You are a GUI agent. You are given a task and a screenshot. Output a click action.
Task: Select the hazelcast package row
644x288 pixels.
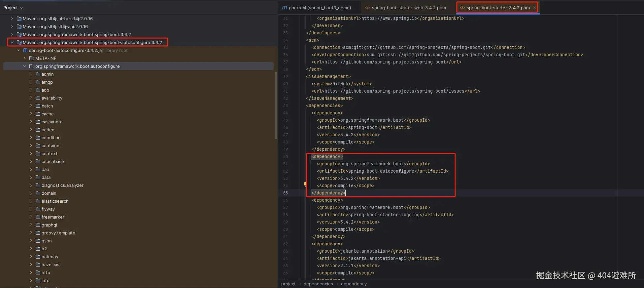(x=139, y=265)
